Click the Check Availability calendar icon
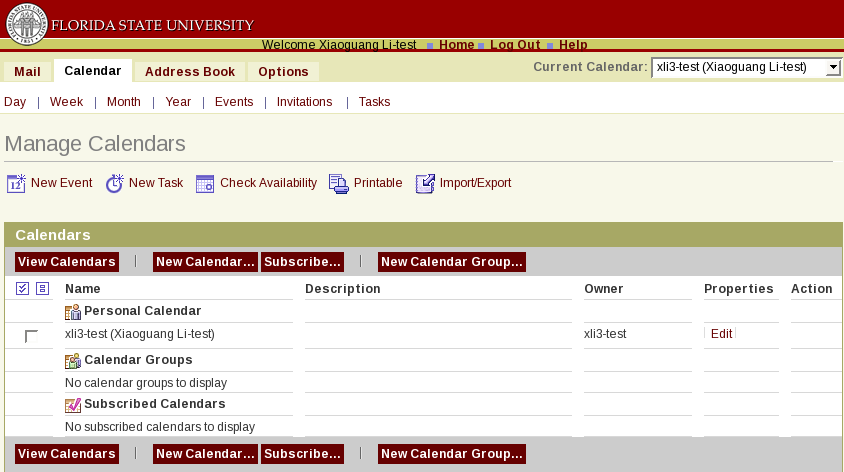 click(205, 184)
